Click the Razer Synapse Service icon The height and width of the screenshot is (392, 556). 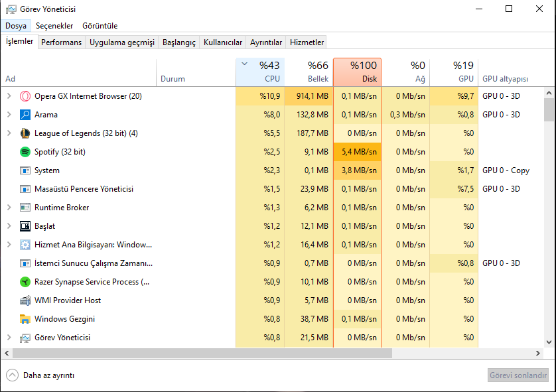(x=25, y=282)
